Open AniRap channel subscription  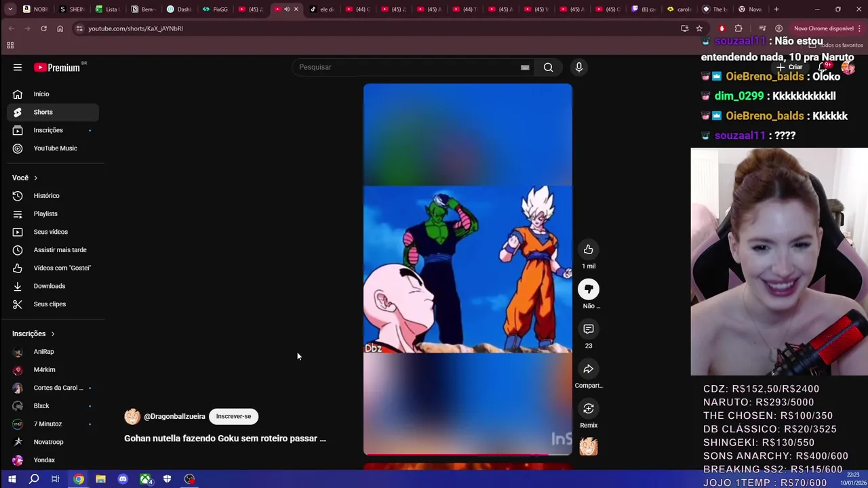[x=53, y=352]
